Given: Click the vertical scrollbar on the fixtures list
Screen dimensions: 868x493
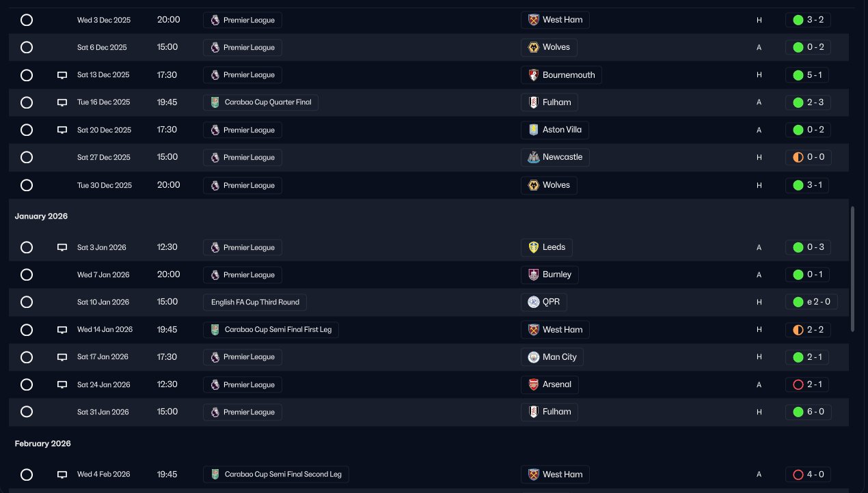Looking at the screenshot, I should click(x=852, y=268).
